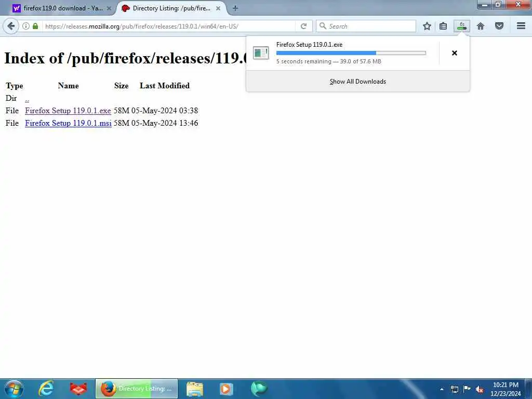532x399 pixels.
Task: Click the '05-May-2024 13:46' date text
Action: click(x=165, y=123)
